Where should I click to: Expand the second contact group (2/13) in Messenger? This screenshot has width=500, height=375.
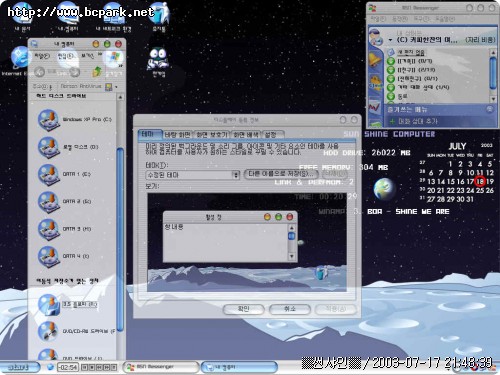click(391, 70)
